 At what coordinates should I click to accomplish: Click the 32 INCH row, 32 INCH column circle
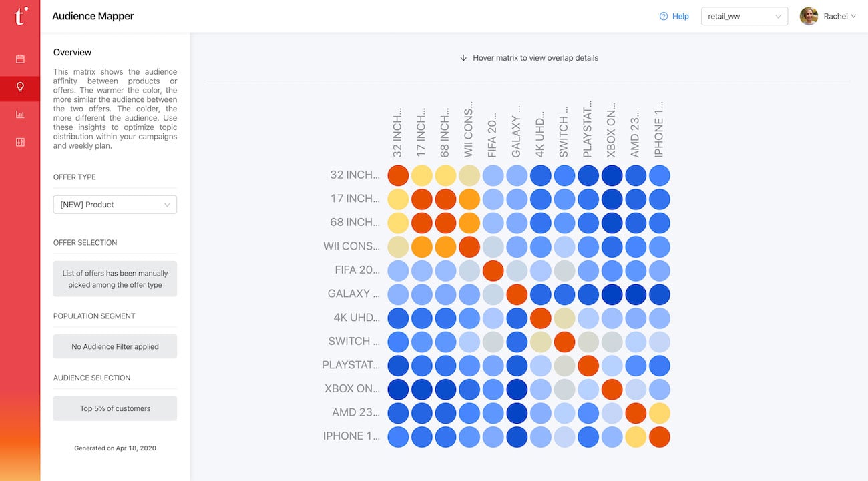point(398,175)
